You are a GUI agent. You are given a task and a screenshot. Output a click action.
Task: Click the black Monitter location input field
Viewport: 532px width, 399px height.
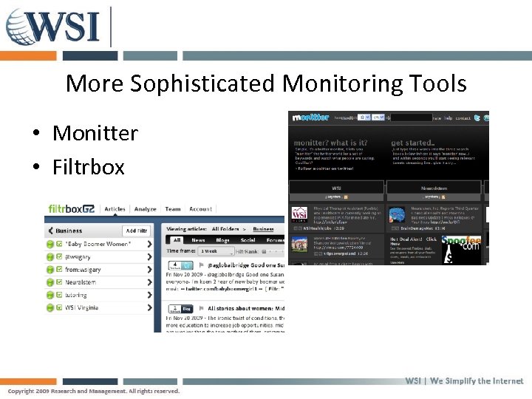[x=412, y=117]
